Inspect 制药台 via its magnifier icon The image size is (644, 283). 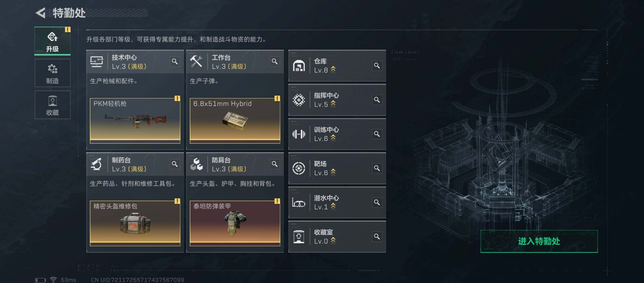[x=175, y=164]
